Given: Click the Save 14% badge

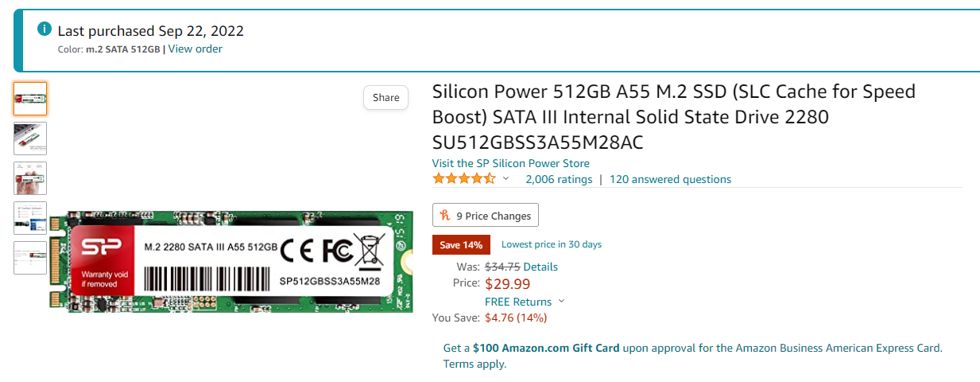Looking at the screenshot, I should 462,244.
